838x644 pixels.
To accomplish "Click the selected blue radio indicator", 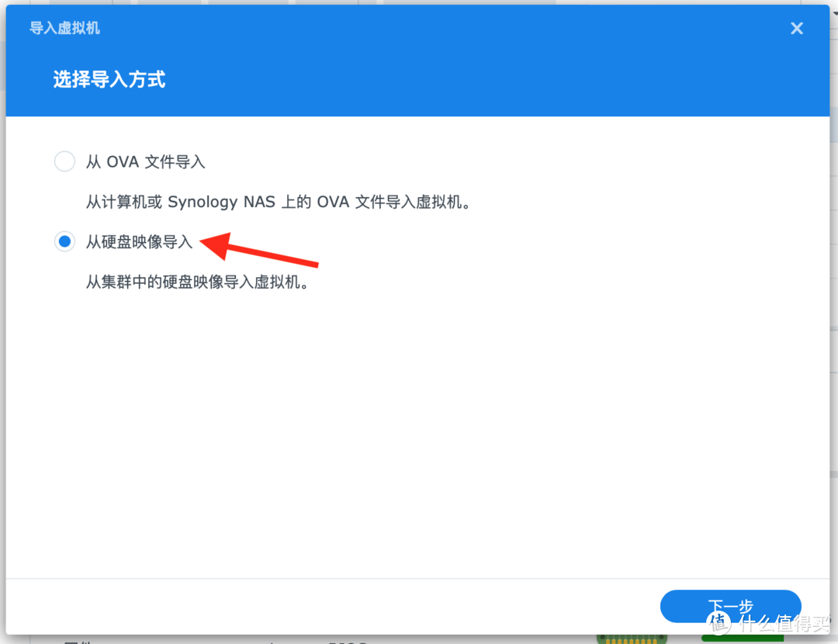I will [64, 241].
